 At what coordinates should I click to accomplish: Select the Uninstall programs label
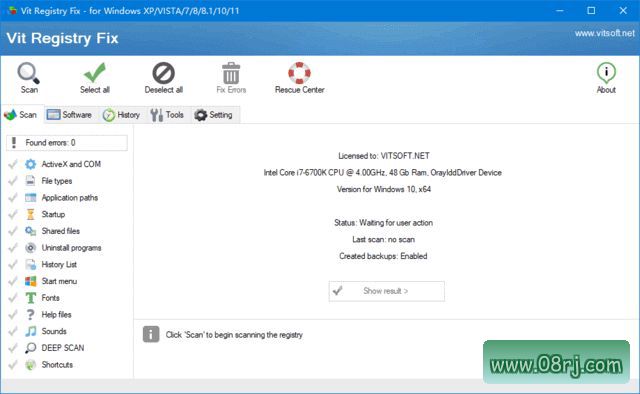click(x=71, y=248)
